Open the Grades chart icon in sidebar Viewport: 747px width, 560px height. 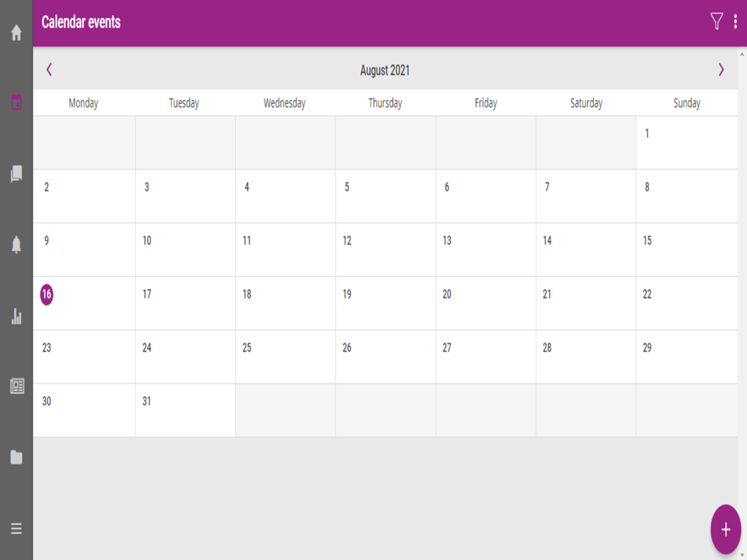(16, 316)
